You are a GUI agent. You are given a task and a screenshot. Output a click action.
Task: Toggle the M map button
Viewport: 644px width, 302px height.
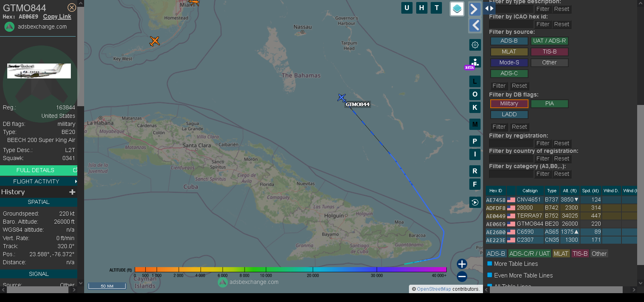[475, 124]
